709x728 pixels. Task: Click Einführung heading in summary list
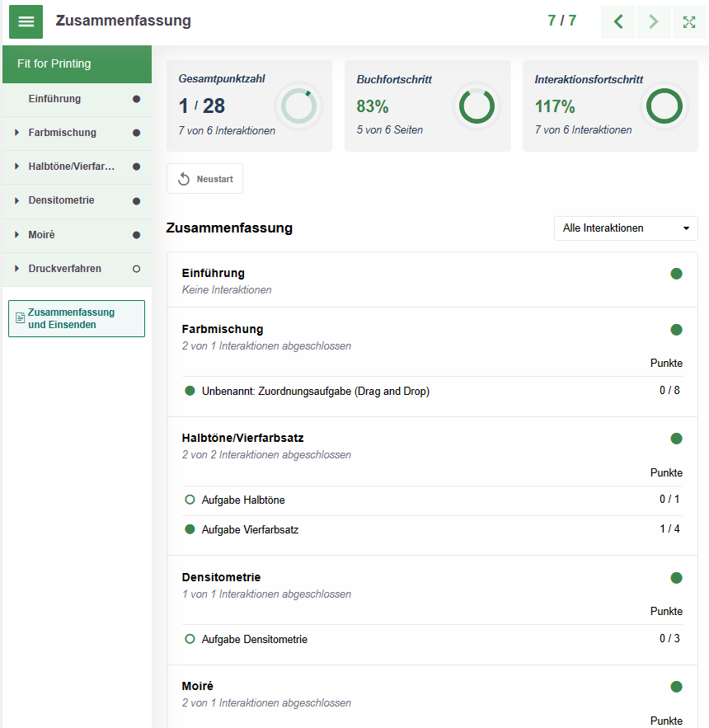click(214, 273)
